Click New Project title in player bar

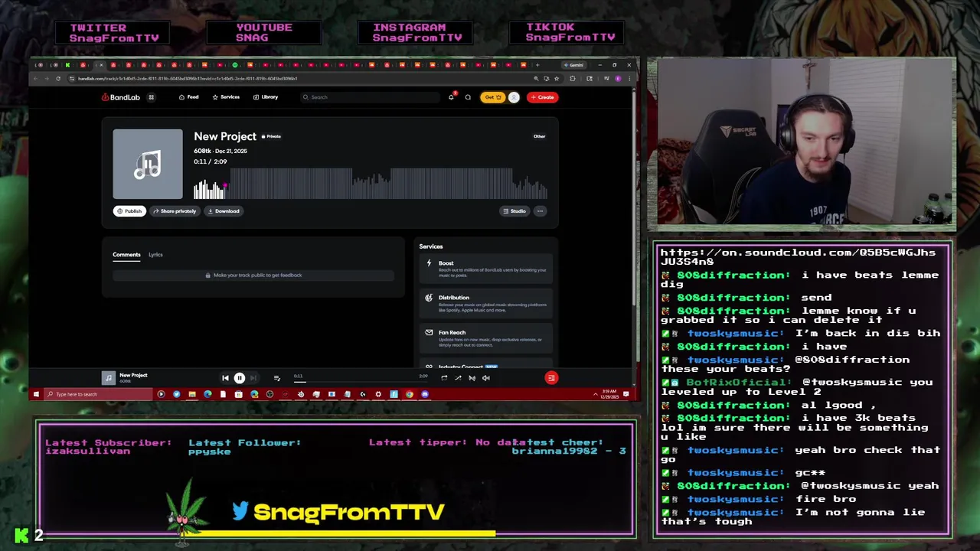[x=133, y=375]
